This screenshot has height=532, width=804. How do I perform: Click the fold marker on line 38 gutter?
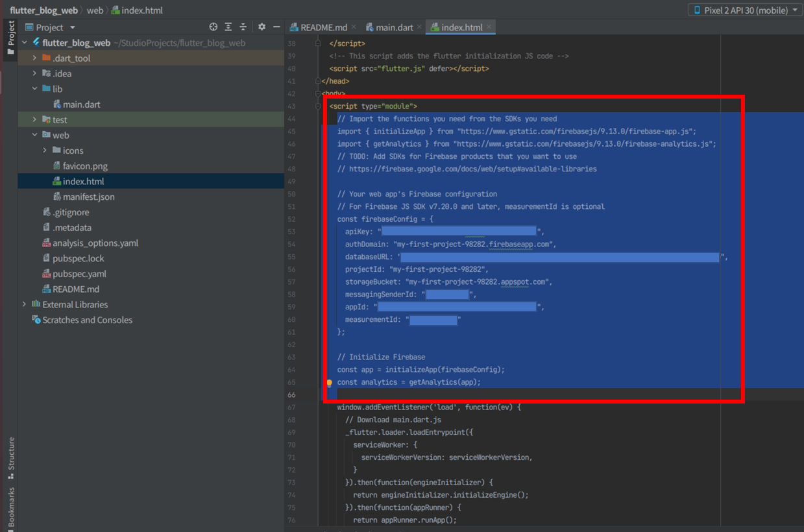pyautogui.click(x=318, y=43)
